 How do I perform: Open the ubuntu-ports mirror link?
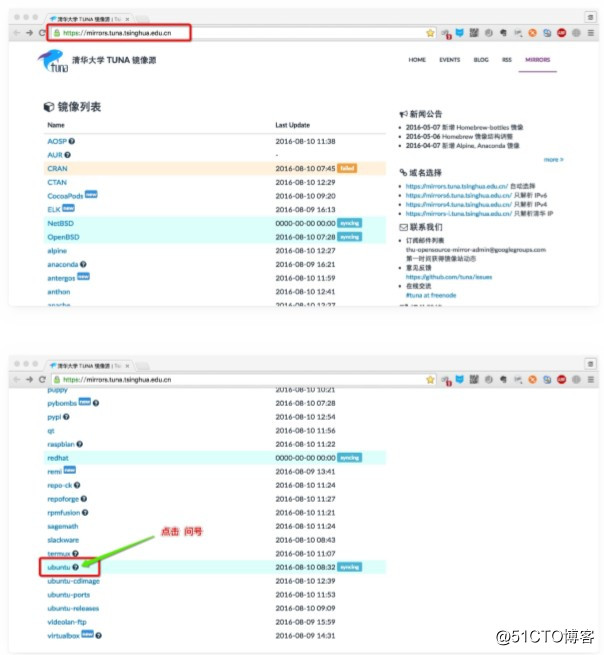(x=69, y=594)
